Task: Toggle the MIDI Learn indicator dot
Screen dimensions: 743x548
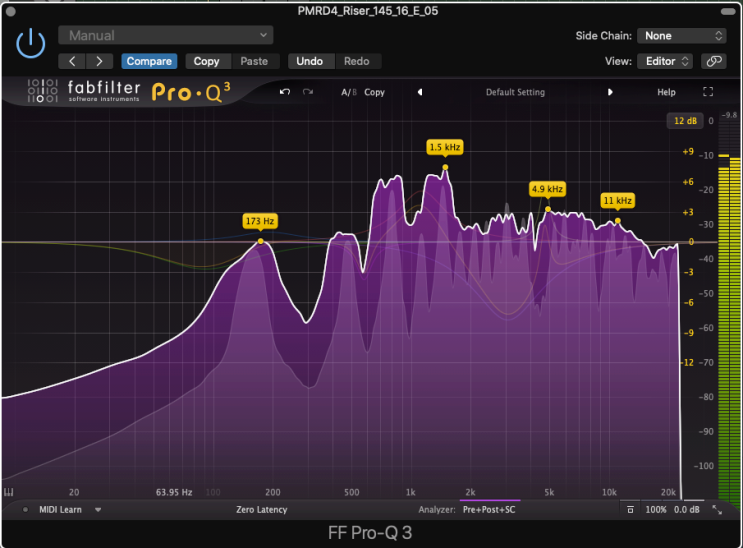Action: (x=25, y=510)
